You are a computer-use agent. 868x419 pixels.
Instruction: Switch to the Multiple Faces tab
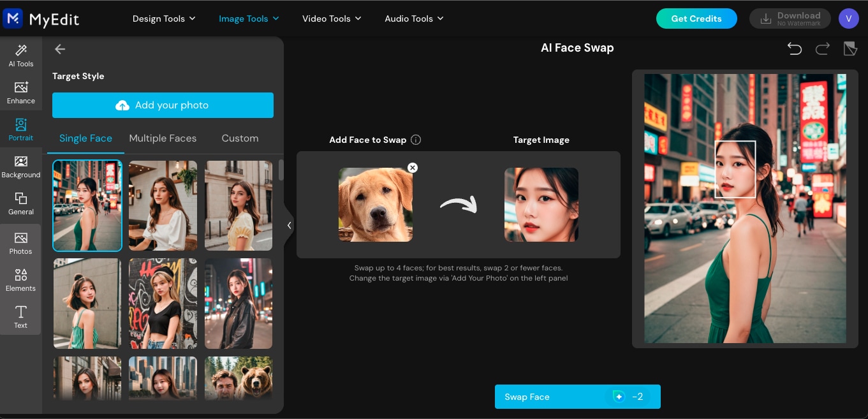coord(163,138)
